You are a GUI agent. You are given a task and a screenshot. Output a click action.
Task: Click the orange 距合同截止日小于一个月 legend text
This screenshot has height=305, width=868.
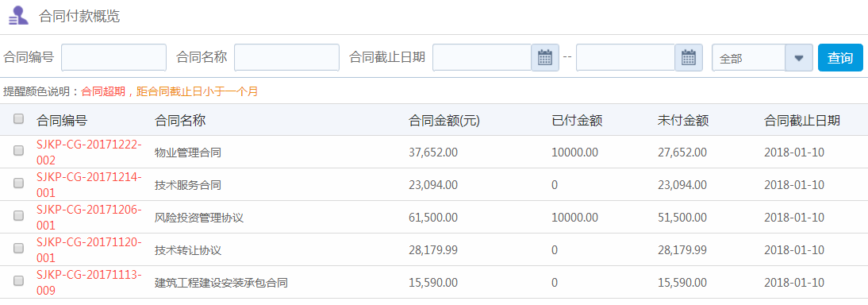(x=197, y=91)
